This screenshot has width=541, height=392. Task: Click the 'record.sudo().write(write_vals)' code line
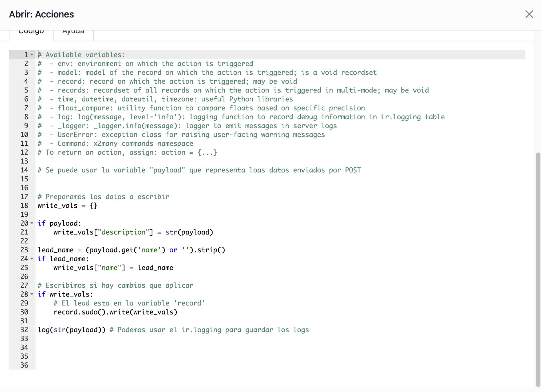coord(115,312)
